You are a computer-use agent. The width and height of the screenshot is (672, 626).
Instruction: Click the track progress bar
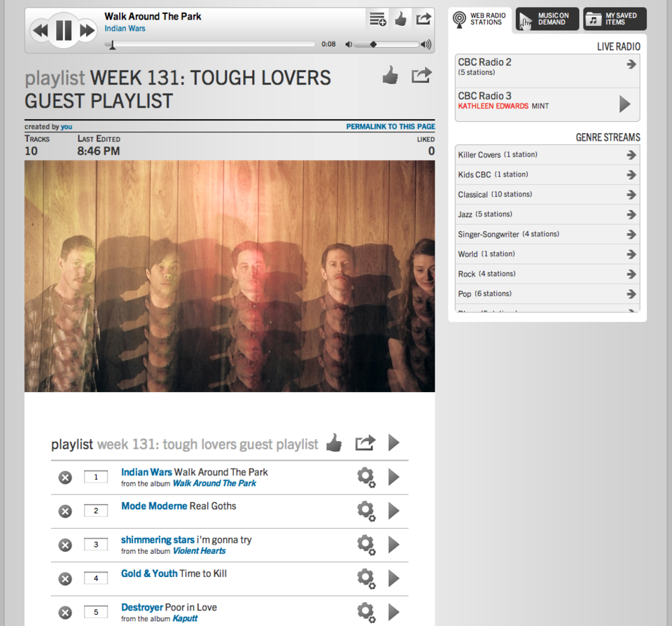pos(209,44)
